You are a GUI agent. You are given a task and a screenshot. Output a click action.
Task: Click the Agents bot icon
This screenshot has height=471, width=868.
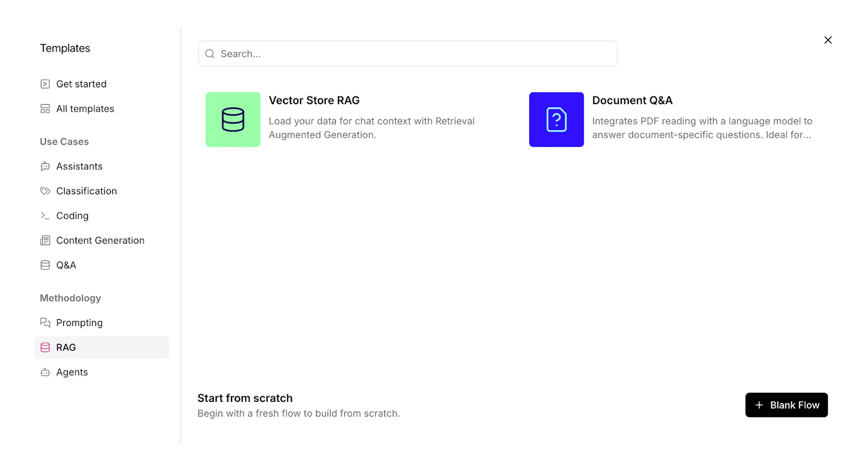pyautogui.click(x=45, y=372)
